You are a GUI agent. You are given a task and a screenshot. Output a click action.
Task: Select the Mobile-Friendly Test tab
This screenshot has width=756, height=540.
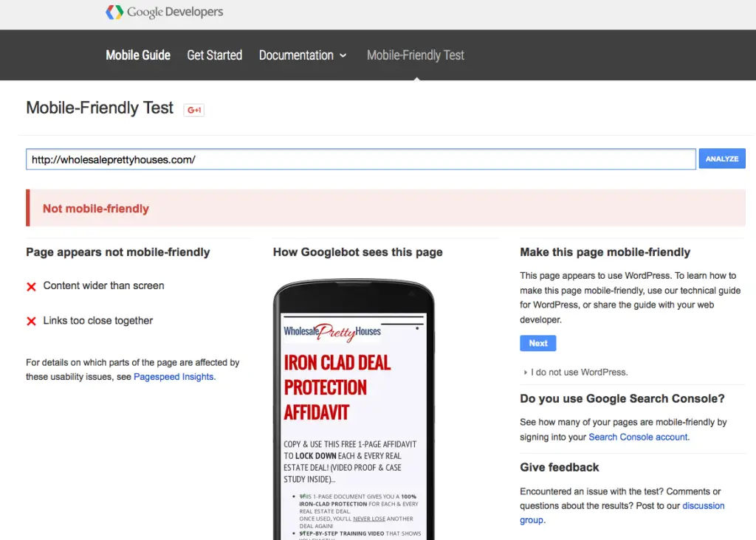(x=416, y=55)
